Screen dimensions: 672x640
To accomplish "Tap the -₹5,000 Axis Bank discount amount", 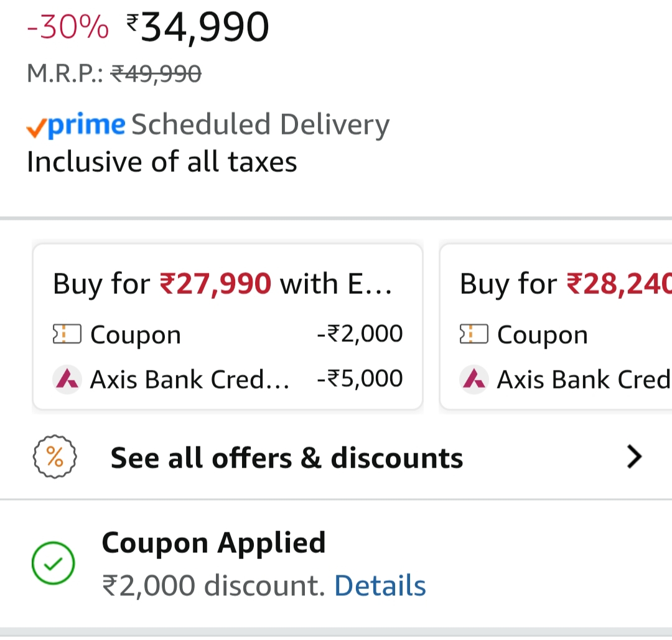I will coord(360,379).
